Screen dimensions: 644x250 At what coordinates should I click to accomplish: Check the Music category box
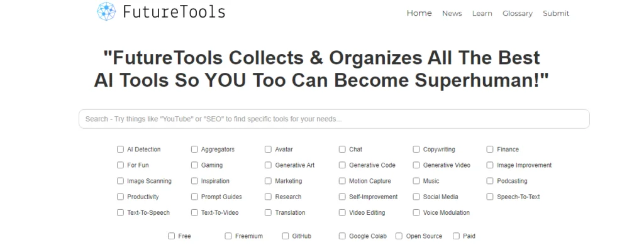tap(416, 181)
